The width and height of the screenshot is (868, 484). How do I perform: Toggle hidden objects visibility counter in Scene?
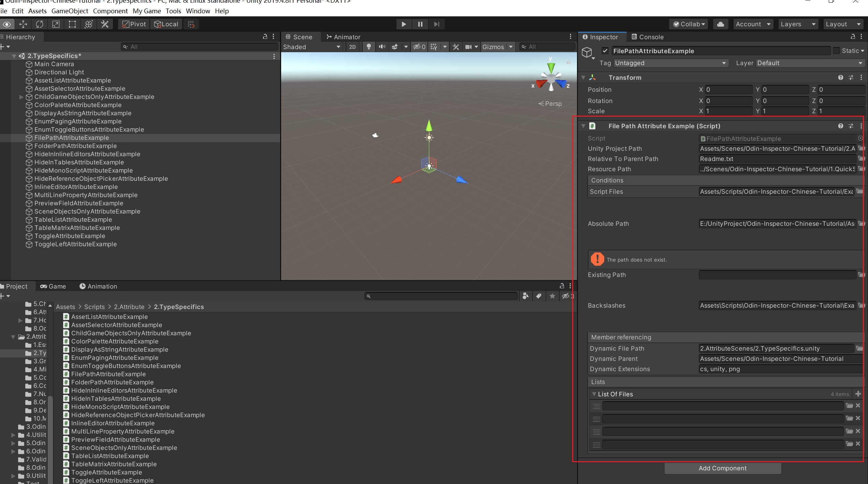point(419,47)
